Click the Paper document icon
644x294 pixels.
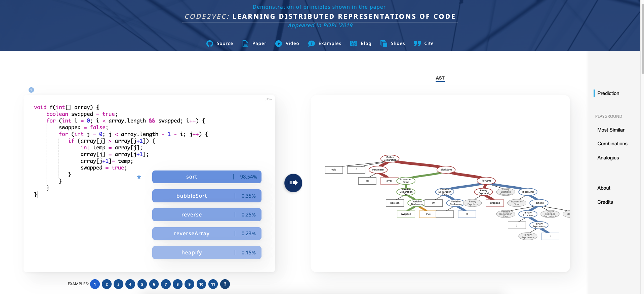pyautogui.click(x=245, y=44)
